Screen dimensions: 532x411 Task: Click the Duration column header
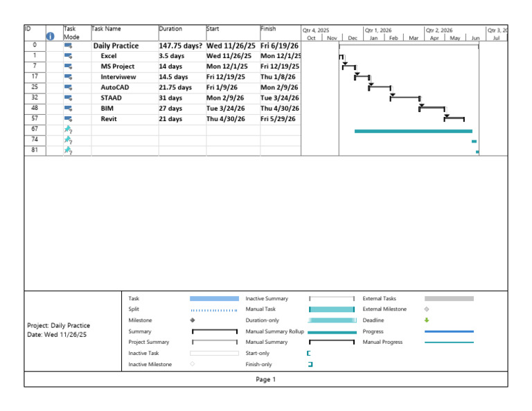point(182,33)
